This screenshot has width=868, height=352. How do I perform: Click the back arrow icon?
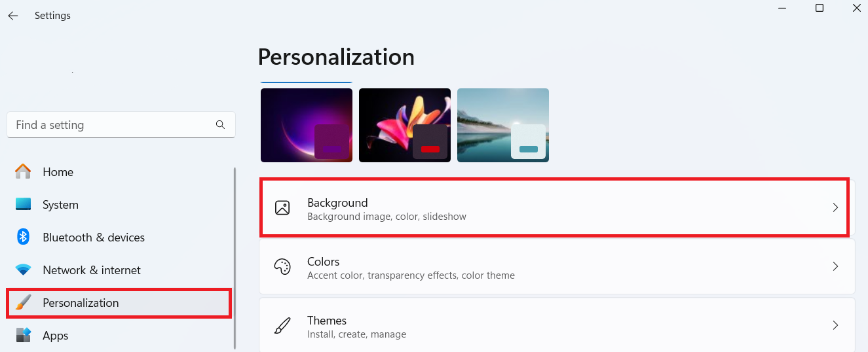click(x=13, y=16)
